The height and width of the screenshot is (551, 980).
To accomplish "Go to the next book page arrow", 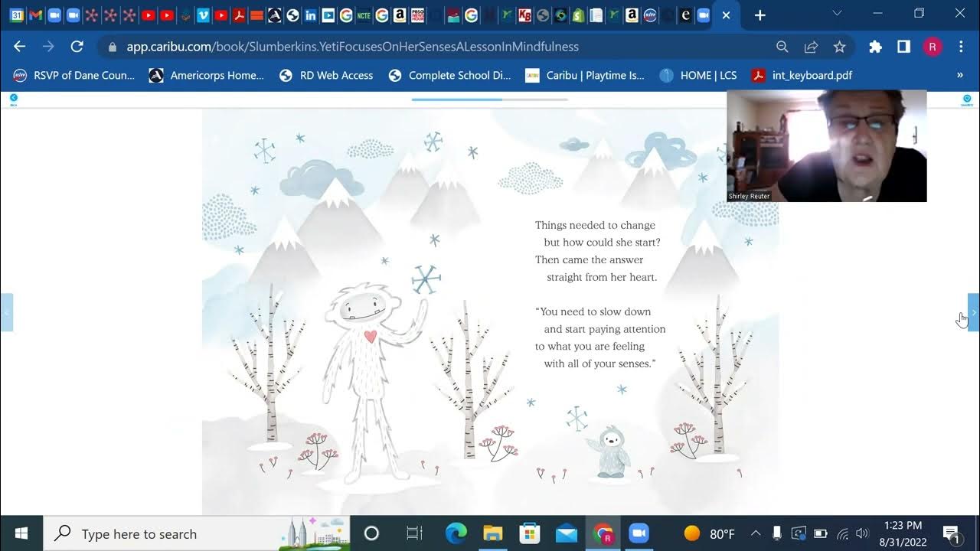I will pyautogui.click(x=973, y=312).
